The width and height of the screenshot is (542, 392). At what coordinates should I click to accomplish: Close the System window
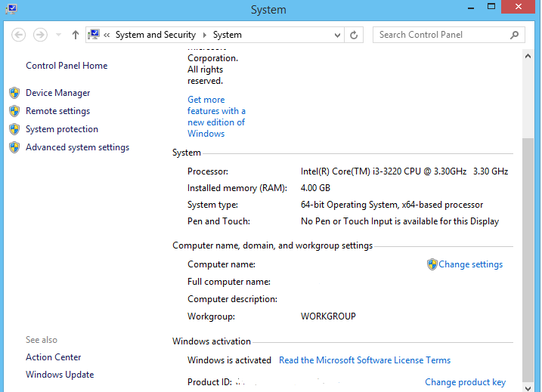point(518,7)
